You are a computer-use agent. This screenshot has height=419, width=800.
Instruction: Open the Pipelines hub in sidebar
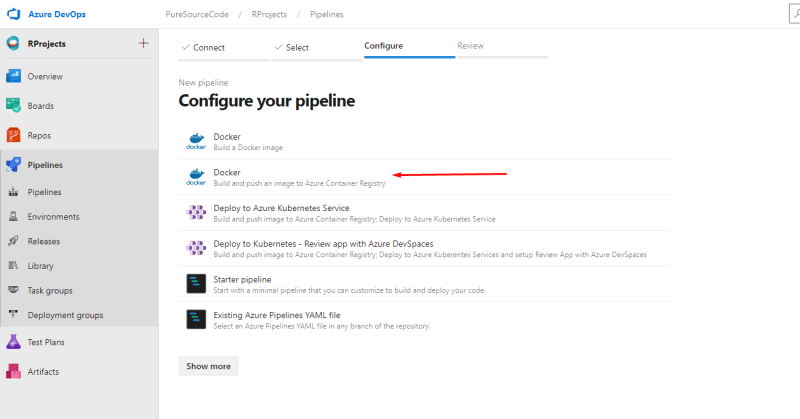pyautogui.click(x=79, y=165)
